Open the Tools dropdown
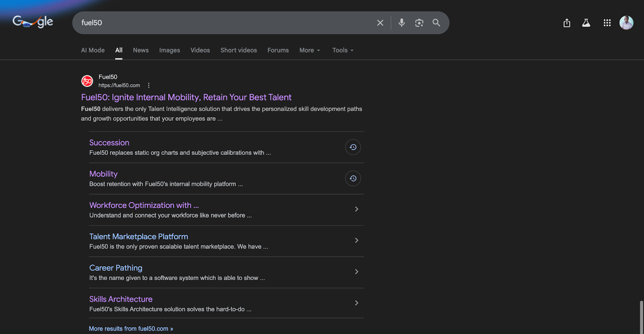The height and width of the screenshot is (334, 644). [x=343, y=50]
